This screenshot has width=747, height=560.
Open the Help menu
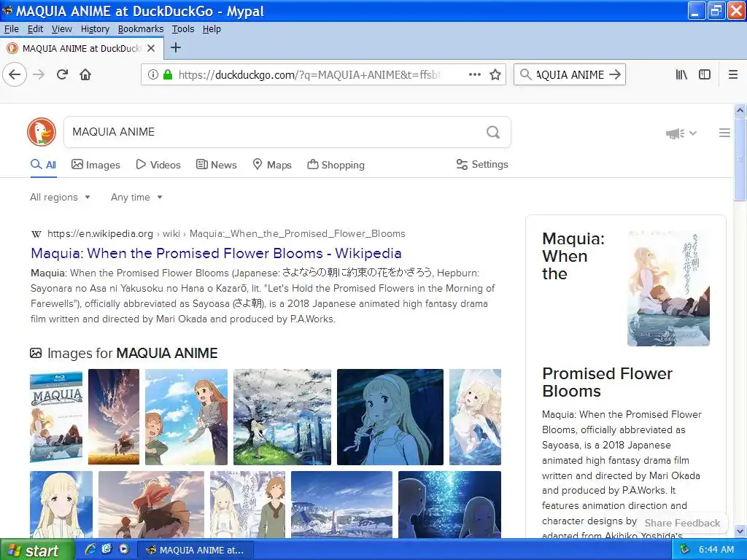click(212, 29)
